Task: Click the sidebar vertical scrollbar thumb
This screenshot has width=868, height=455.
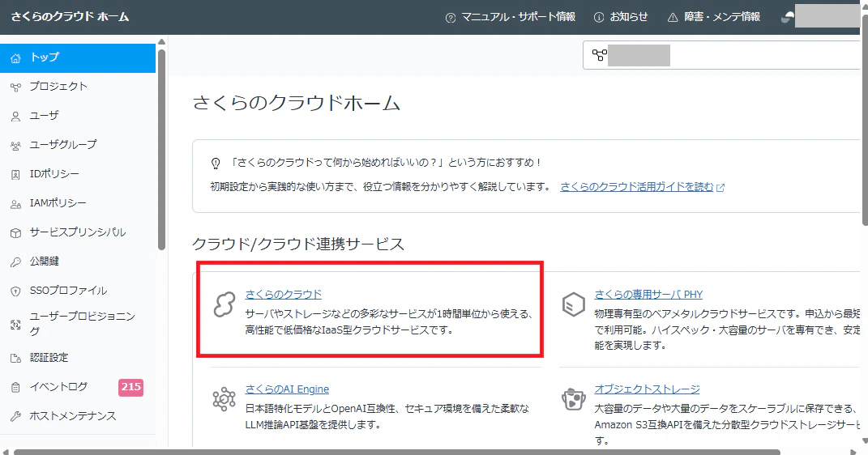Action: coord(161,149)
